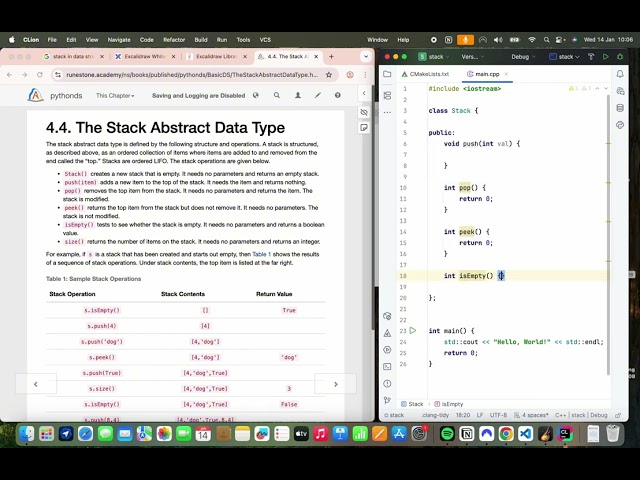Open Spotlight search in the menu bar
The height and width of the screenshot is (480, 640).
(x=546, y=40)
